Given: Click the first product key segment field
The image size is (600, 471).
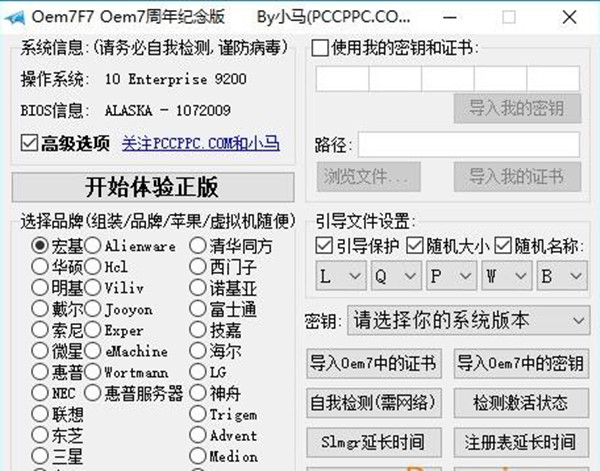Looking at the screenshot, I should pos(342,78).
